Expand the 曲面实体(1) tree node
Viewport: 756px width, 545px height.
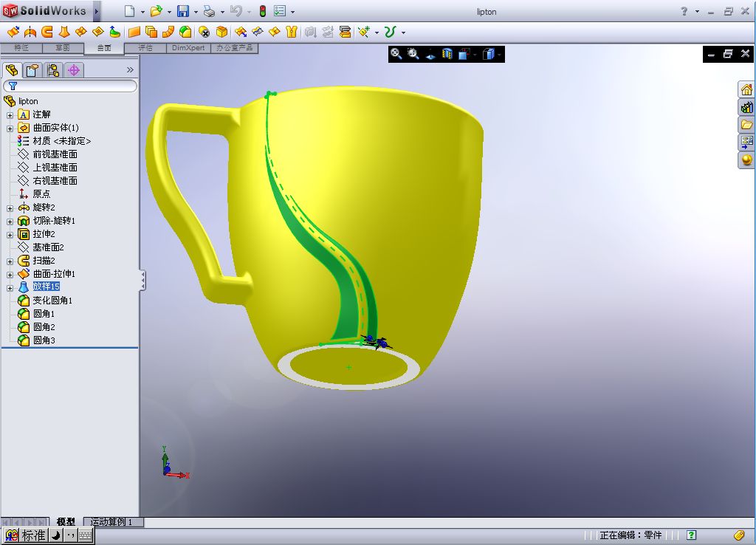point(10,128)
